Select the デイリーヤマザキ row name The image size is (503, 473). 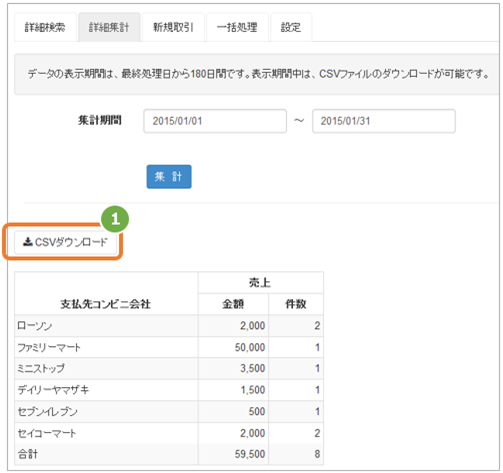[x=53, y=390]
